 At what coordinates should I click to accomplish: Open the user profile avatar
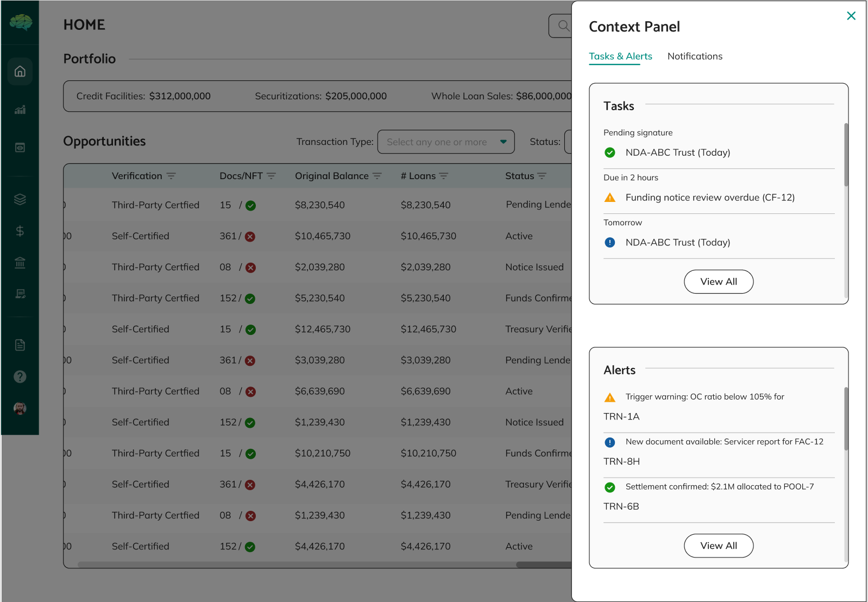pyautogui.click(x=20, y=408)
